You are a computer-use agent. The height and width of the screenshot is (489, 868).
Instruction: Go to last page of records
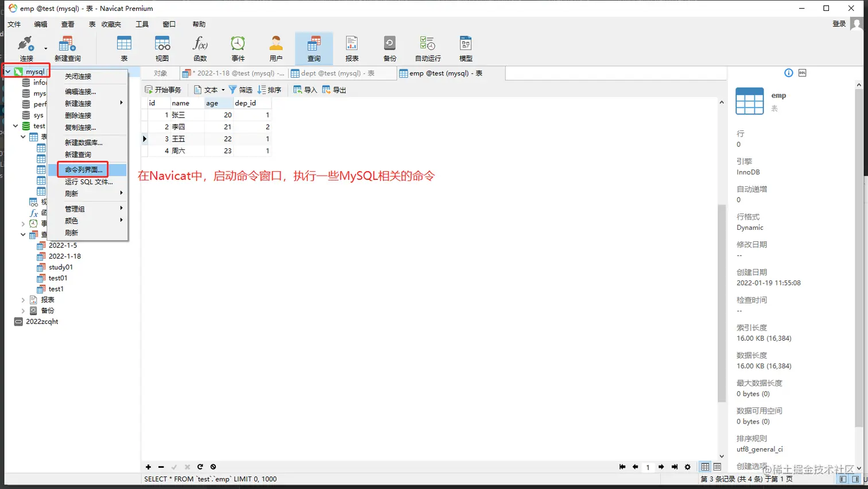coord(675,467)
